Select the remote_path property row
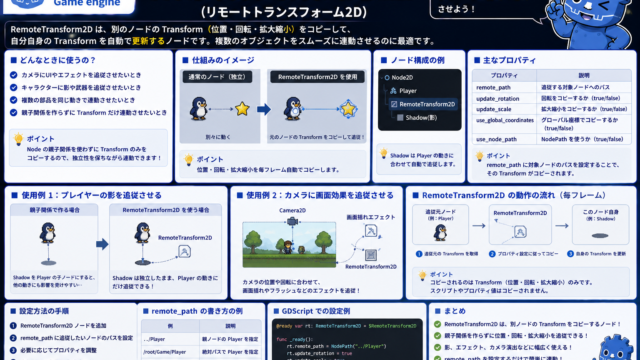Viewport: 640px width, 360px height. [x=552, y=87]
